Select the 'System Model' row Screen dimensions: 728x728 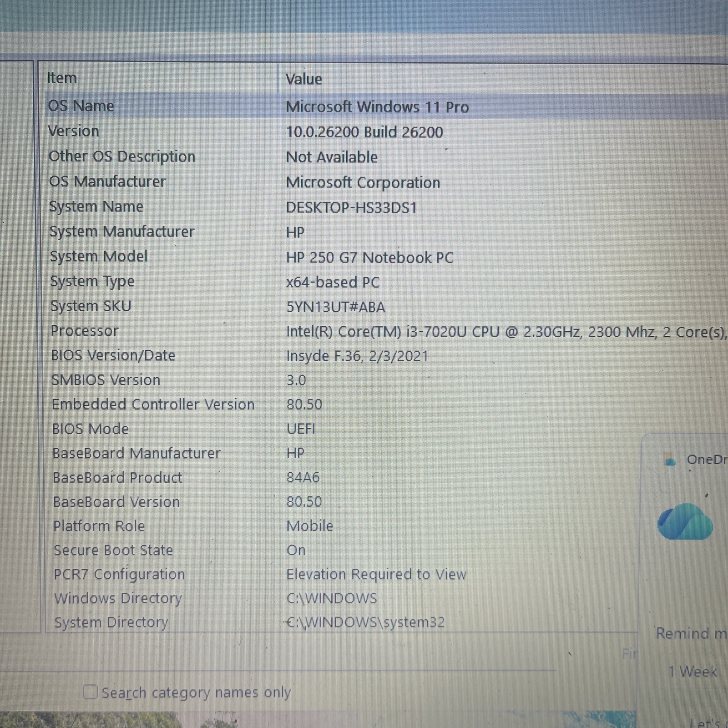[x=99, y=257]
